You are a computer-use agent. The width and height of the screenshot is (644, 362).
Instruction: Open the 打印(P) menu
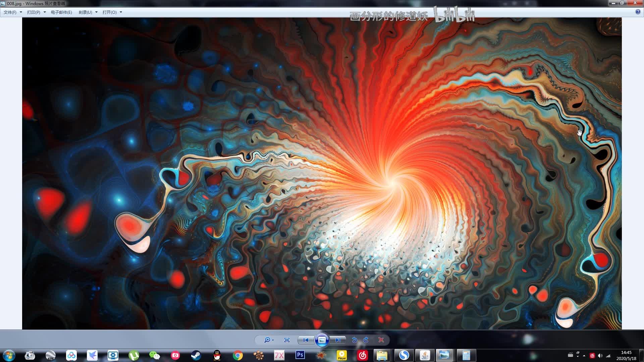(34, 12)
